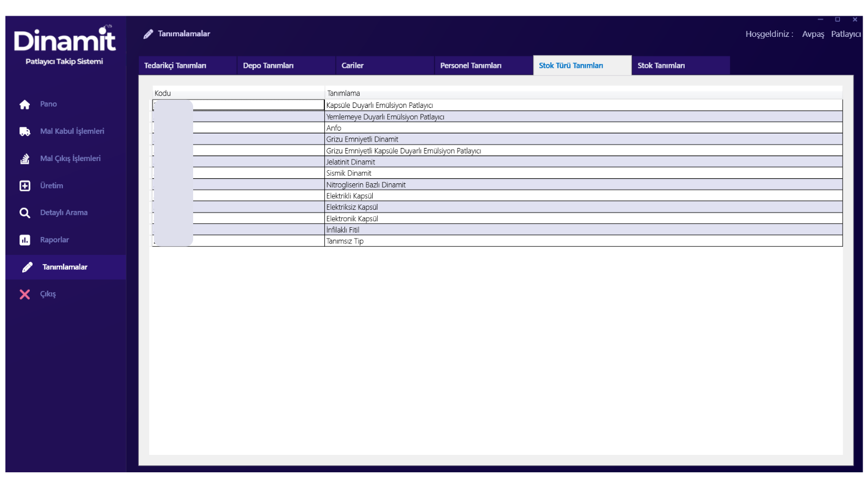The image size is (868, 488).
Task: Open Detaylı Arama
Action: [64, 213]
